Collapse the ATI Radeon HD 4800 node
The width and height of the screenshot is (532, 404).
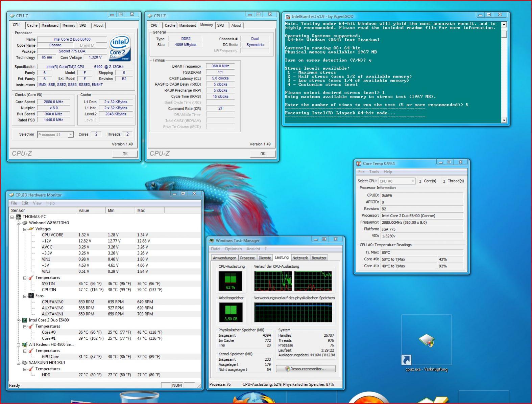(x=19, y=345)
